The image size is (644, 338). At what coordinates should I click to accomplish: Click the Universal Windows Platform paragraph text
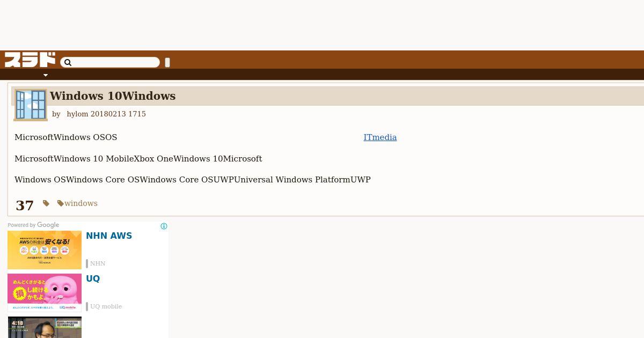click(193, 180)
